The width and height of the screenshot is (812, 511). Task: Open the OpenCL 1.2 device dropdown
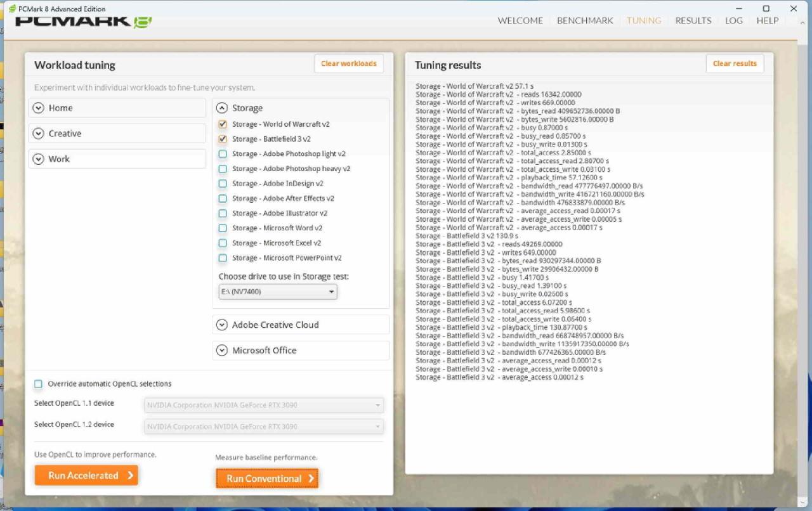264,427
